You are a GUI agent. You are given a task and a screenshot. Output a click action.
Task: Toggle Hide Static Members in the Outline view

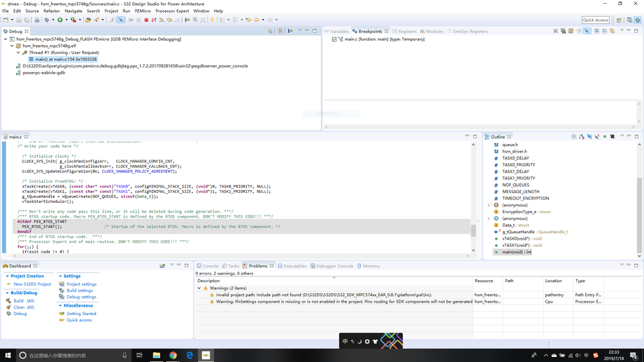[x=597, y=137]
